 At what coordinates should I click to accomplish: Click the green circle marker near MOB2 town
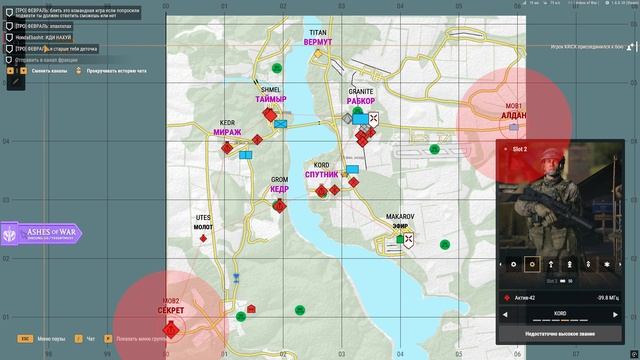(241, 316)
